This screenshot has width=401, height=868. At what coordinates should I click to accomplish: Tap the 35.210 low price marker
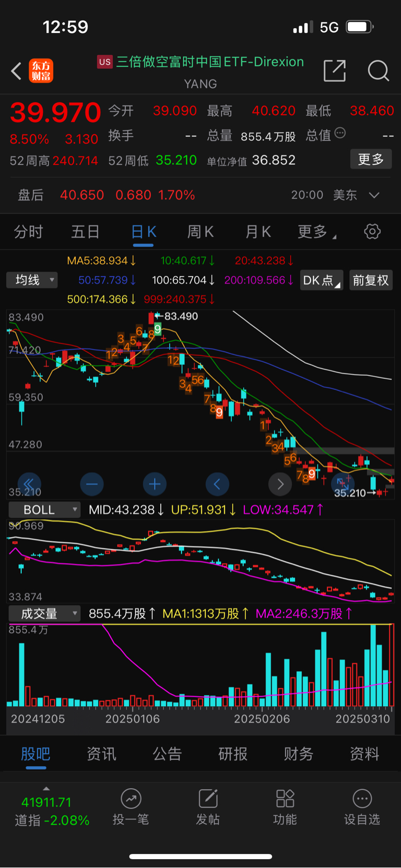coord(350,493)
